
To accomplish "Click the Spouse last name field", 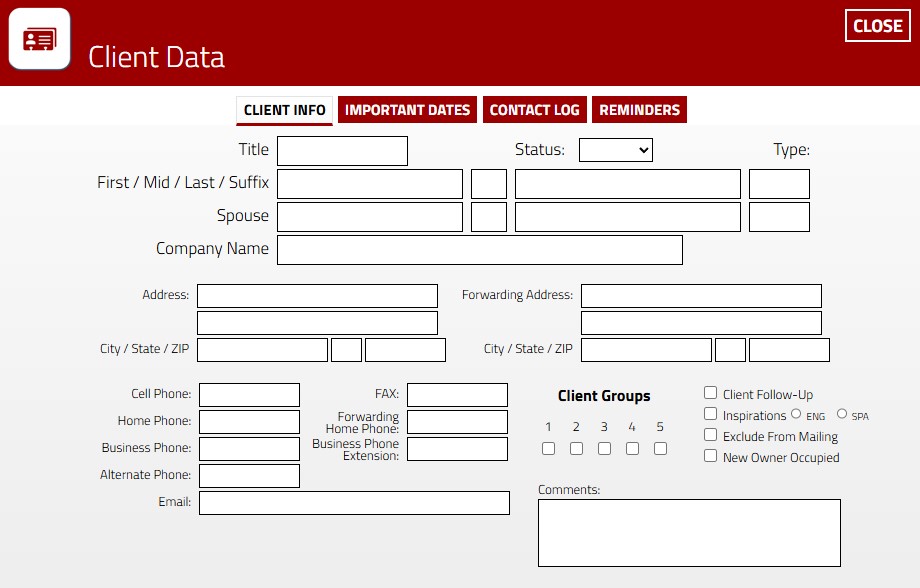I will pos(628,217).
